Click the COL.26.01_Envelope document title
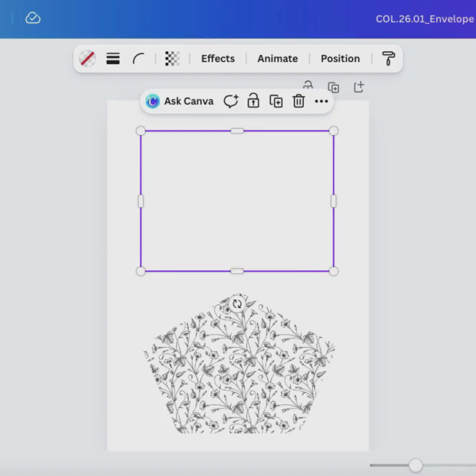Image resolution: width=476 pixels, height=476 pixels. [425, 19]
